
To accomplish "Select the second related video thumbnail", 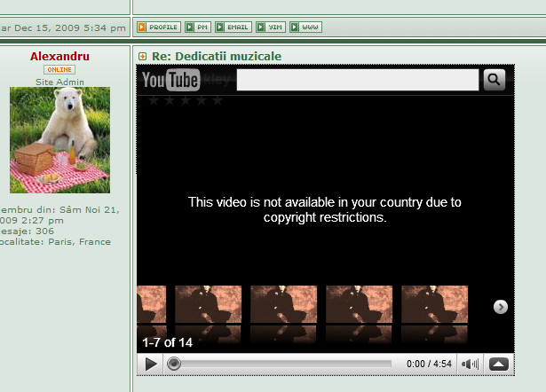I will [209, 304].
